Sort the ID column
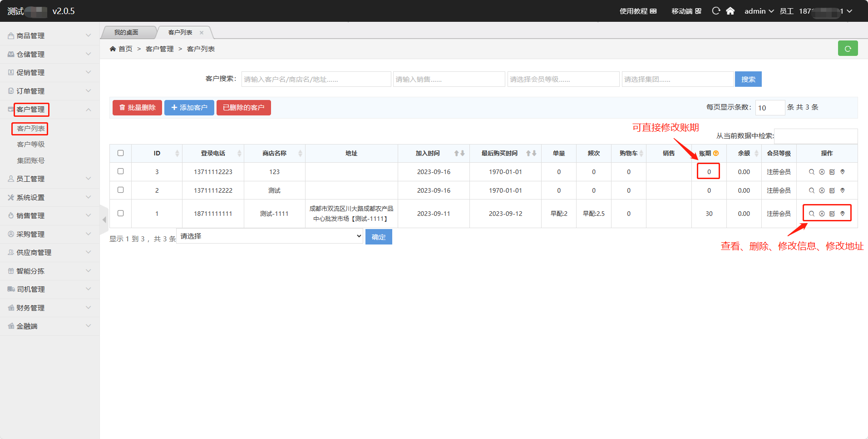Image resolution: width=868 pixels, height=439 pixels. pos(177,154)
